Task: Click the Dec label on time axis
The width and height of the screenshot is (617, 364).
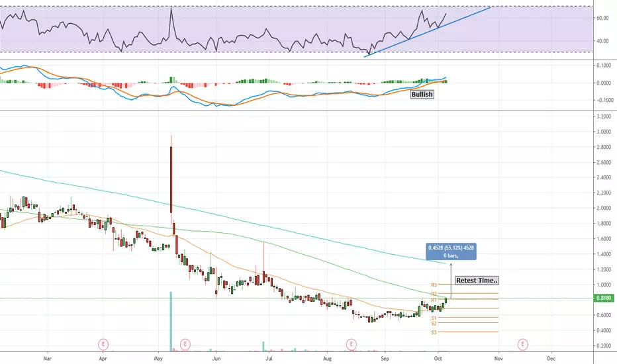Action: 551,359
